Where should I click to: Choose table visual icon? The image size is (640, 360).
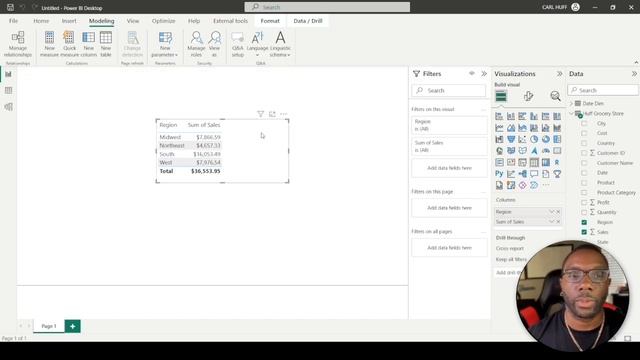tap(534, 162)
